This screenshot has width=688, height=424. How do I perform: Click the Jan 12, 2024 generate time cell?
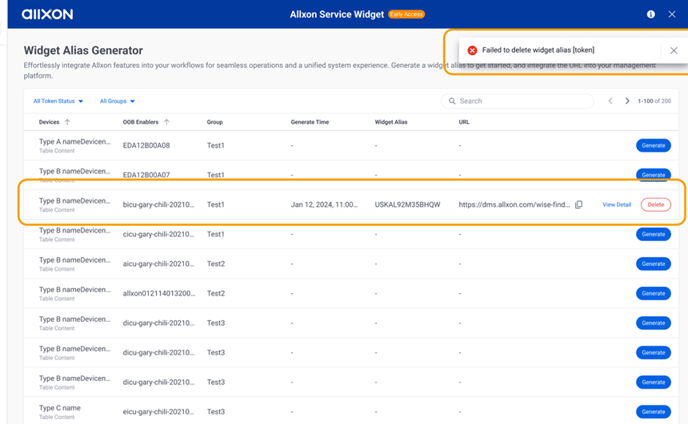[324, 205]
